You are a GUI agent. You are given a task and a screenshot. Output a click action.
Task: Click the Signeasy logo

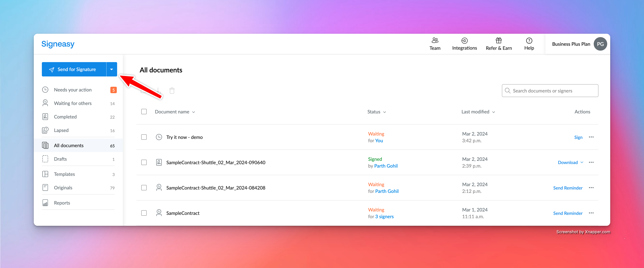(x=58, y=44)
